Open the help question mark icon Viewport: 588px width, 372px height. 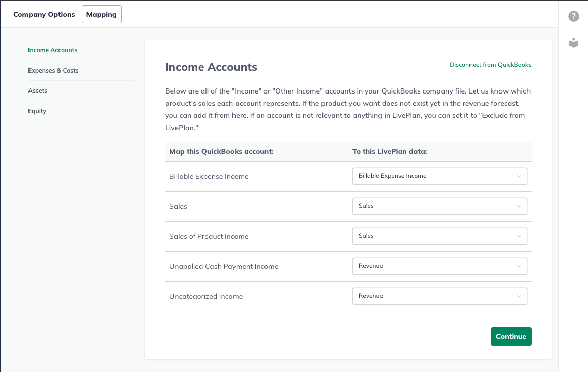[x=573, y=16]
